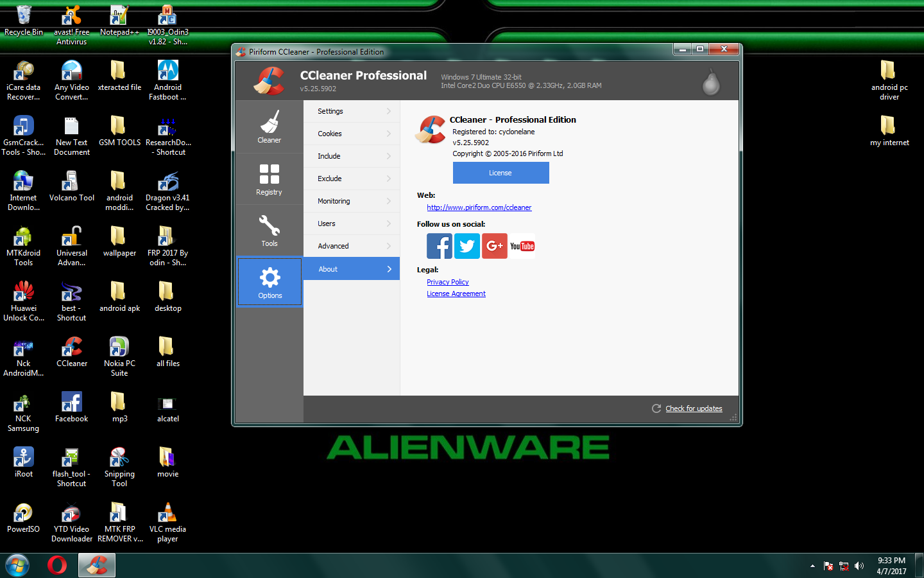Viewport: 924px width, 578px height.
Task: Click the Settings row chevron arrow
Action: pos(389,111)
